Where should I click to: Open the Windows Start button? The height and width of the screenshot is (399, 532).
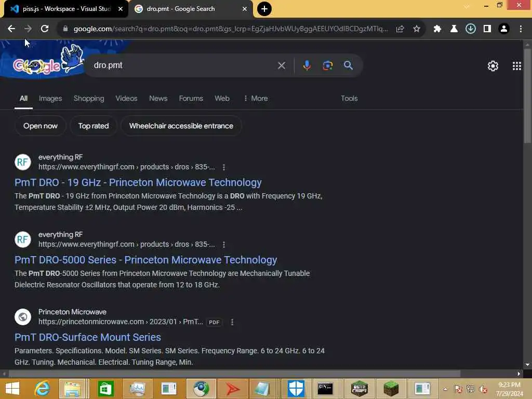click(12, 389)
